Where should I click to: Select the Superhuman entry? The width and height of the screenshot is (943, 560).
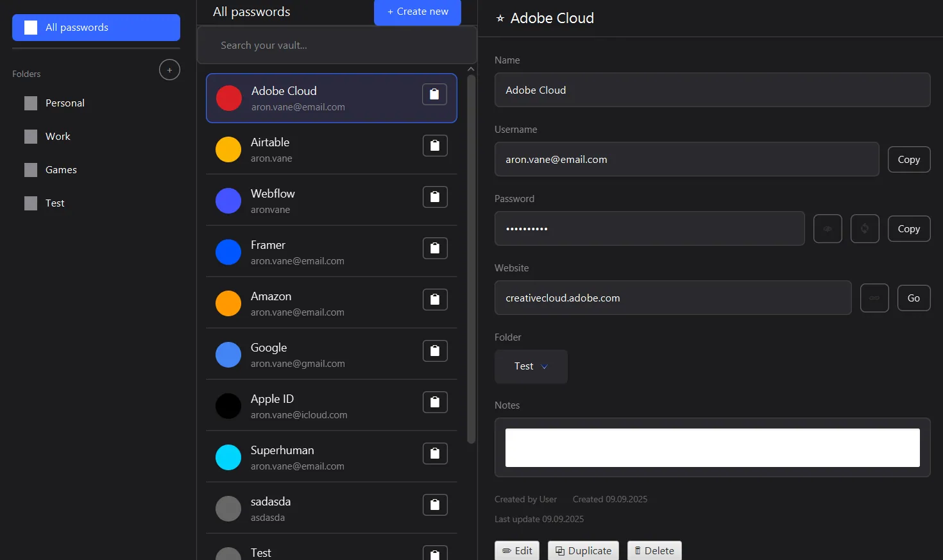click(x=331, y=457)
